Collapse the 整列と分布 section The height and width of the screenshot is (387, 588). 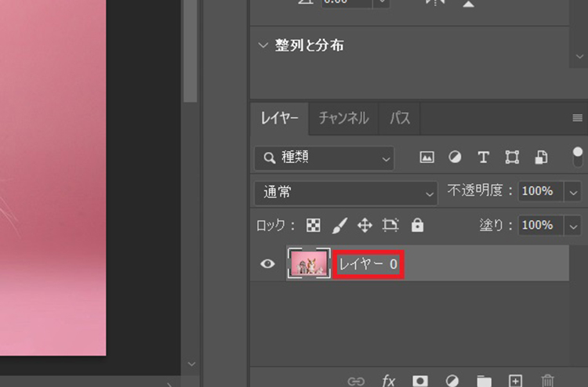(x=263, y=45)
